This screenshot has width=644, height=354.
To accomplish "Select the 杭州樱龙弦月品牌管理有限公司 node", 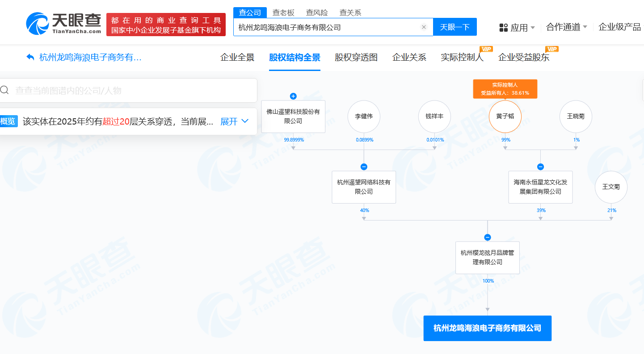I will click(488, 258).
